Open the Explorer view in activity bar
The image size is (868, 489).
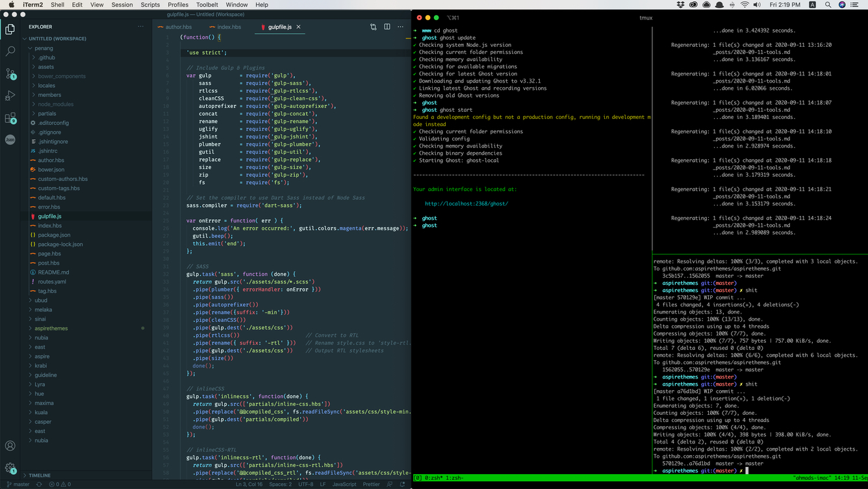click(10, 29)
